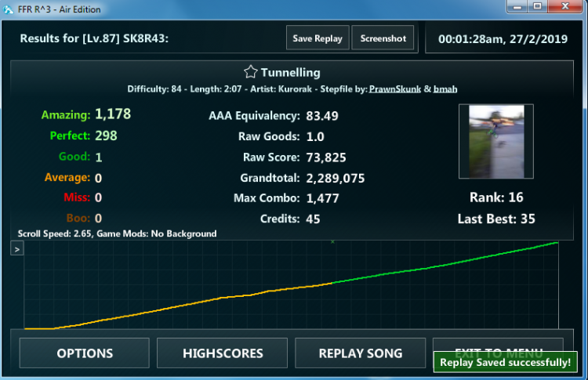Click the player avatar thumbnail
588x380 pixels.
pos(495,142)
